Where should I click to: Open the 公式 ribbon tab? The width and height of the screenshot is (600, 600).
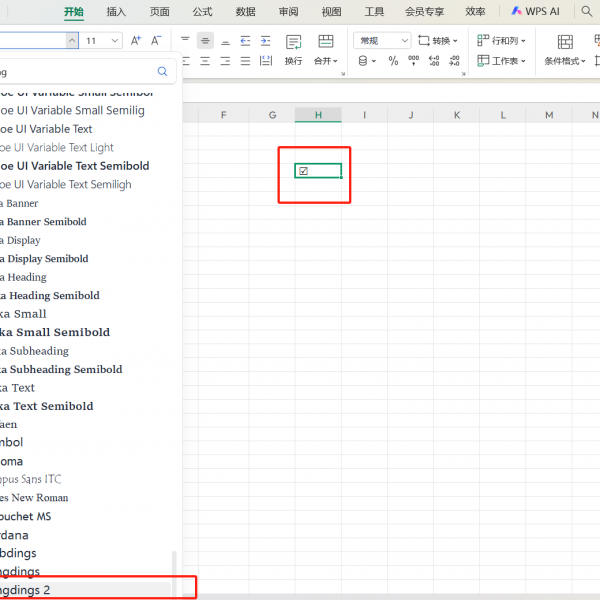click(202, 11)
